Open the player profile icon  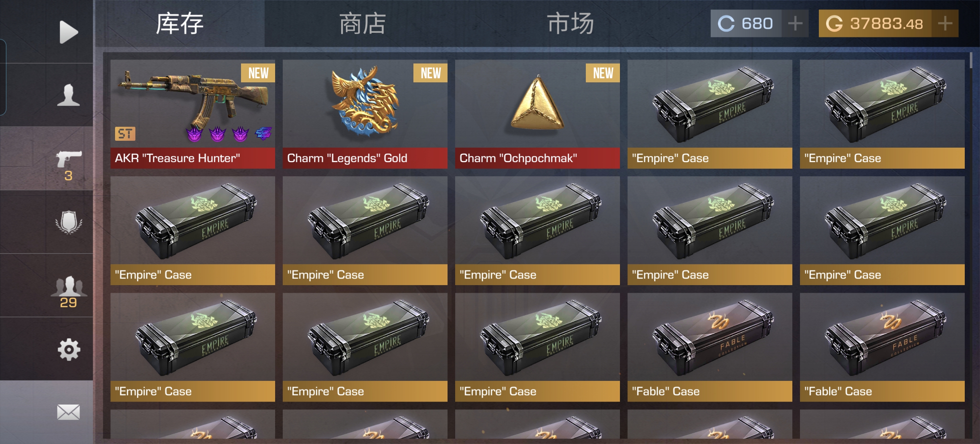click(x=69, y=95)
